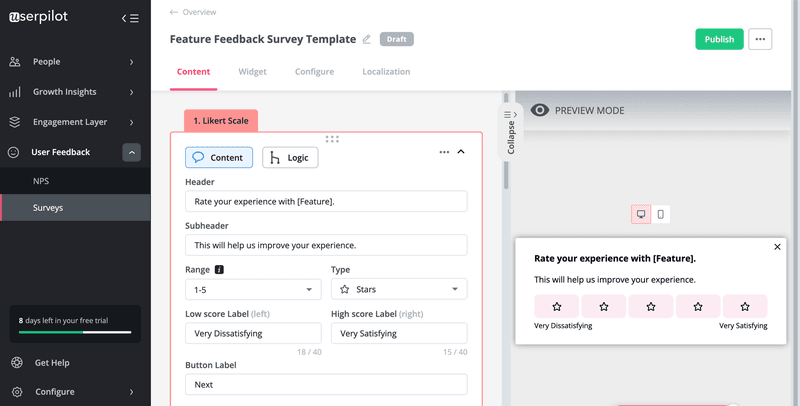Close the survey preview popup
Image resolution: width=800 pixels, height=406 pixels.
tap(777, 247)
